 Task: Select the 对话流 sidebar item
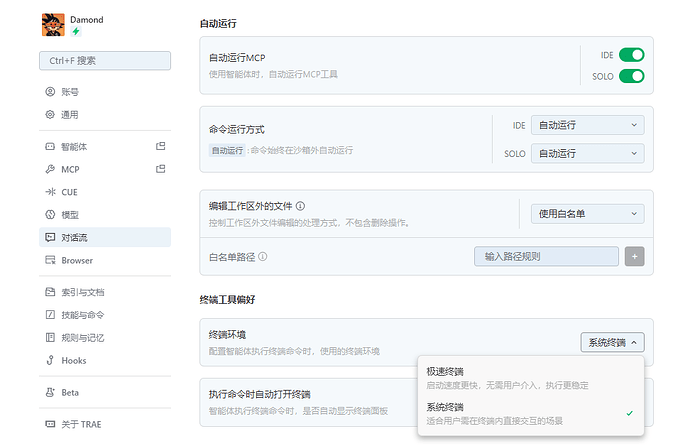(x=105, y=237)
